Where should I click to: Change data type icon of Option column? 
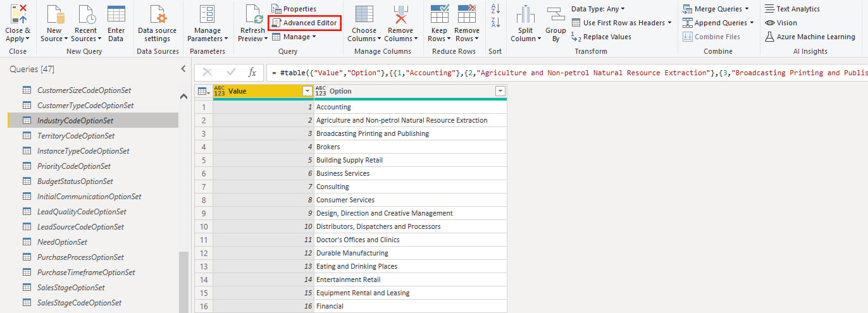click(320, 91)
